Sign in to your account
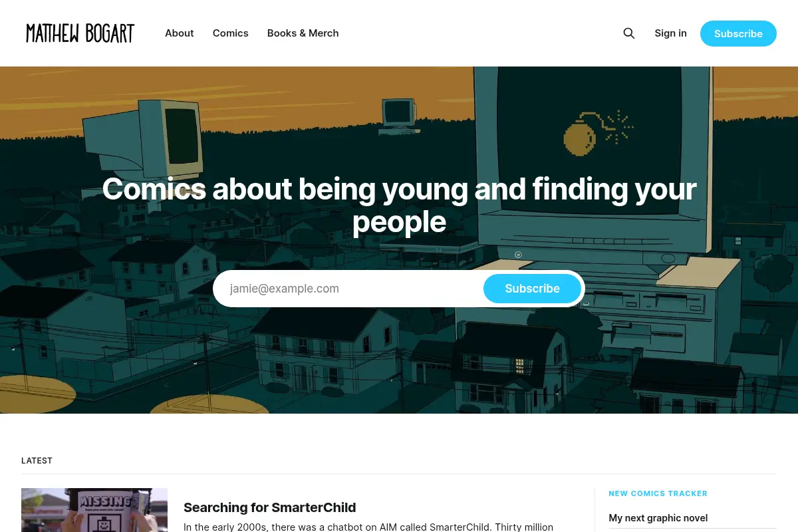 point(670,33)
